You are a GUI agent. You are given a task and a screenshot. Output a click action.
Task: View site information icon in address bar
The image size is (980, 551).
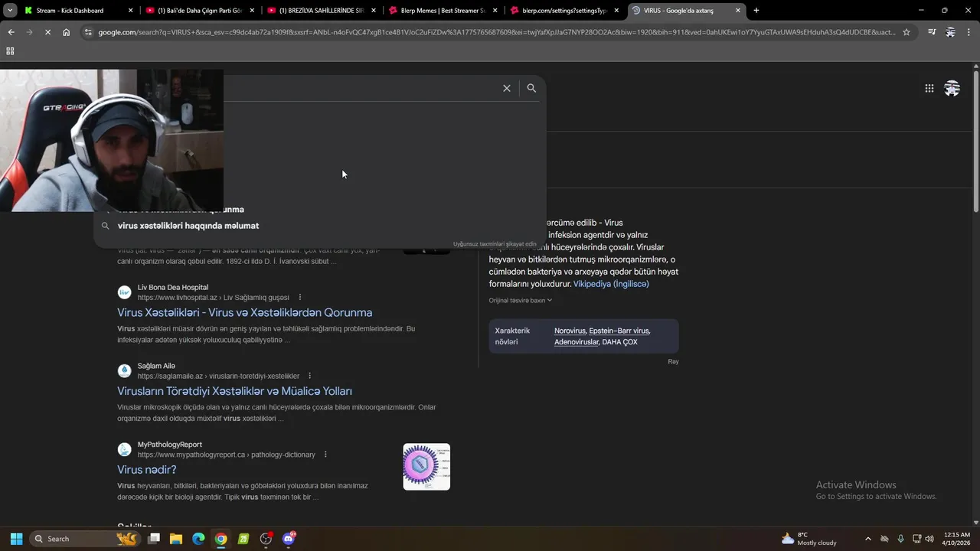pyautogui.click(x=88, y=32)
